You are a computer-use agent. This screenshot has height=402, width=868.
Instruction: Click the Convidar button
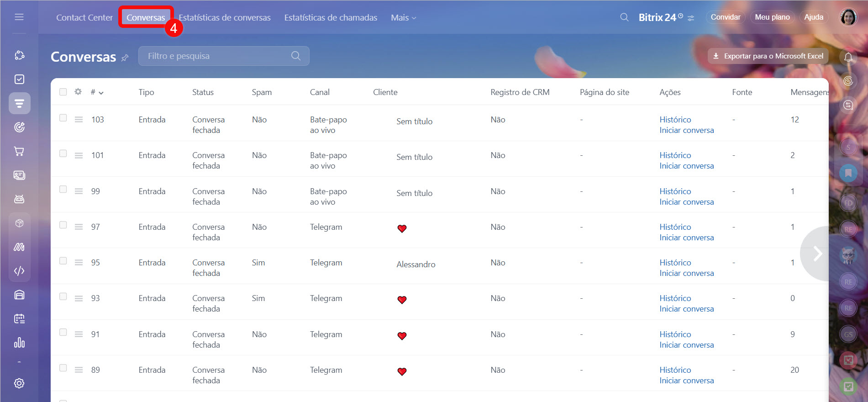click(726, 17)
